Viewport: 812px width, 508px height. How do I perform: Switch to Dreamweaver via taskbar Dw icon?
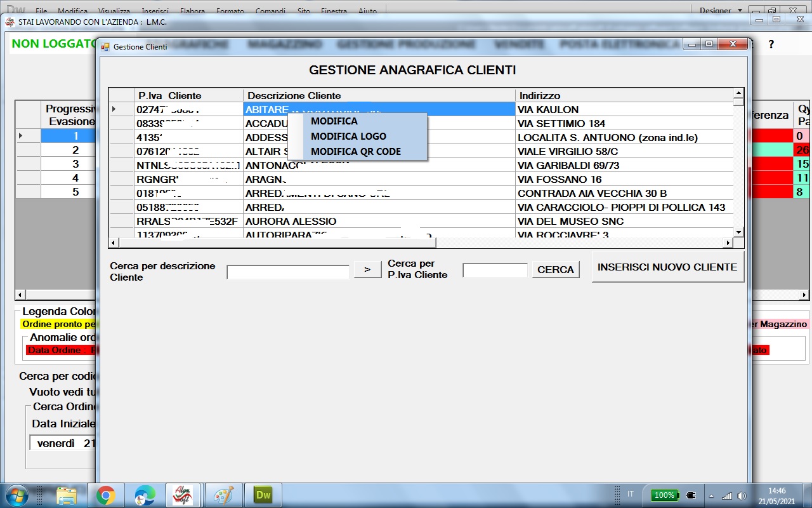263,495
